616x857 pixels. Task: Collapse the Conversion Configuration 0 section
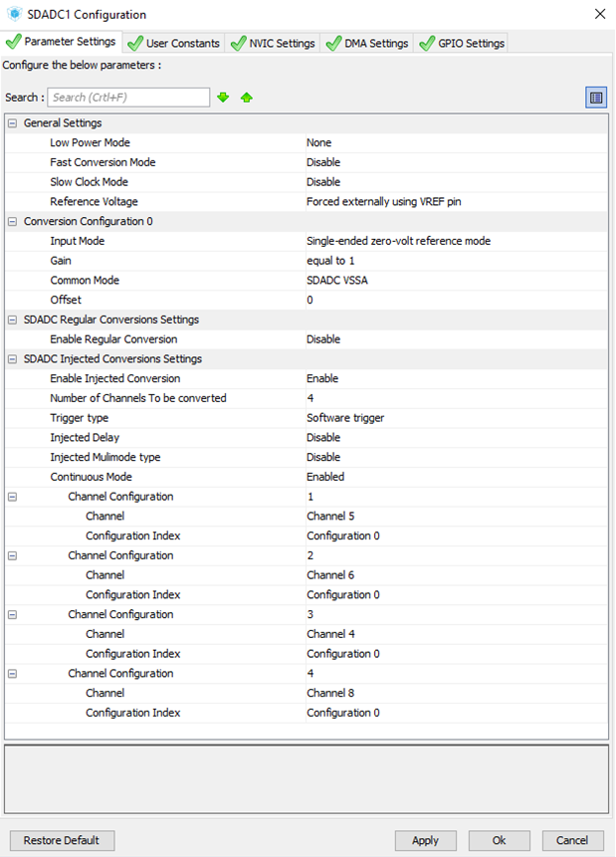click(12, 222)
